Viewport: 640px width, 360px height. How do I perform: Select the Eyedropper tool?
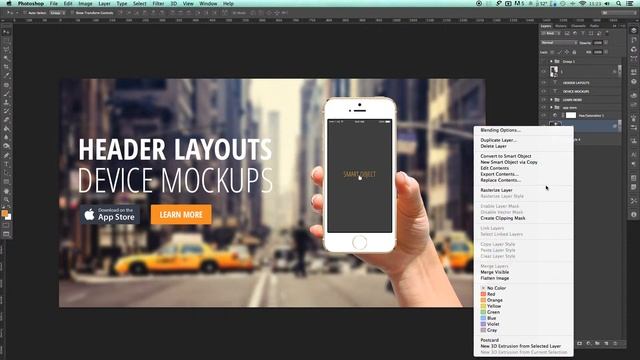(6, 76)
